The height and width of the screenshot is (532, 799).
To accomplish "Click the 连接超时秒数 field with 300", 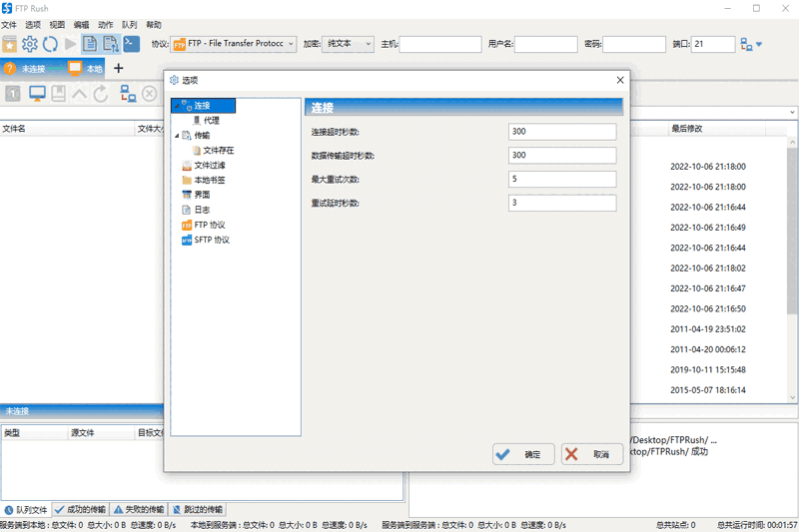I will [x=562, y=132].
